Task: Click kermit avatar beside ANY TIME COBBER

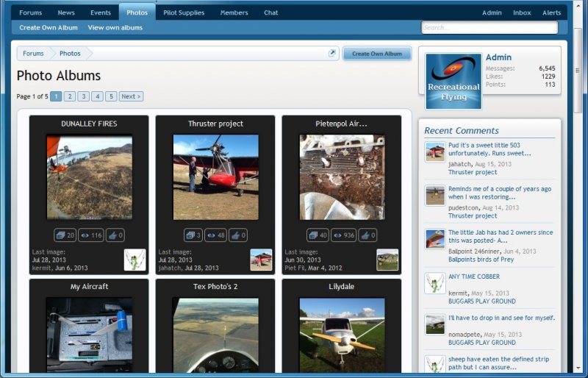Action: point(435,283)
